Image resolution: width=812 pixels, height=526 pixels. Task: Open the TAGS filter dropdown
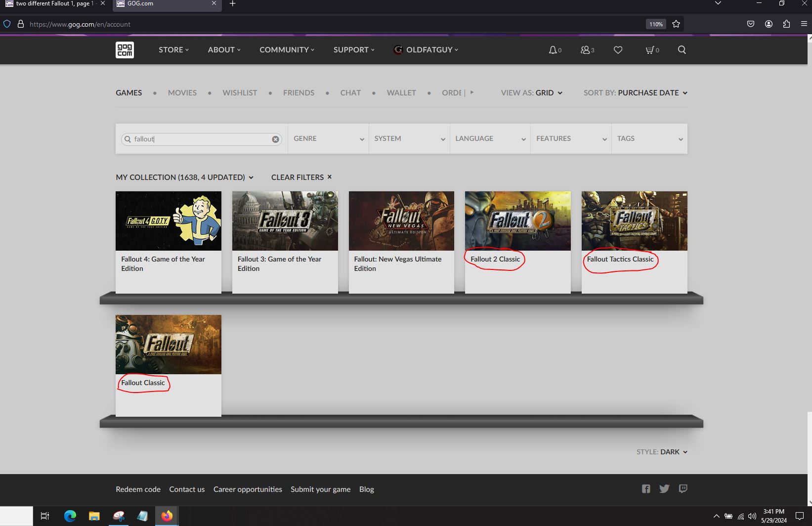649,139
